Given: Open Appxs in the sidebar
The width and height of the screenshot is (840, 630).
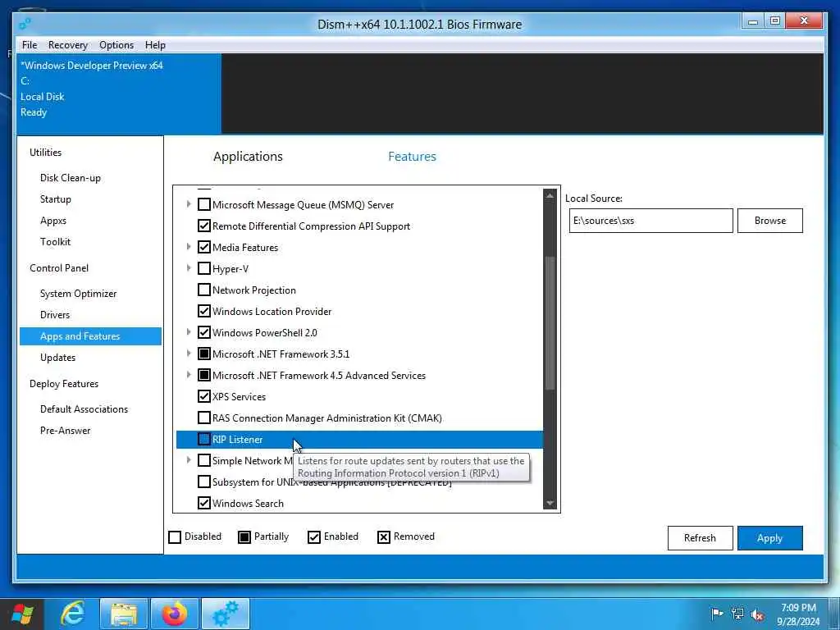Looking at the screenshot, I should [53, 221].
